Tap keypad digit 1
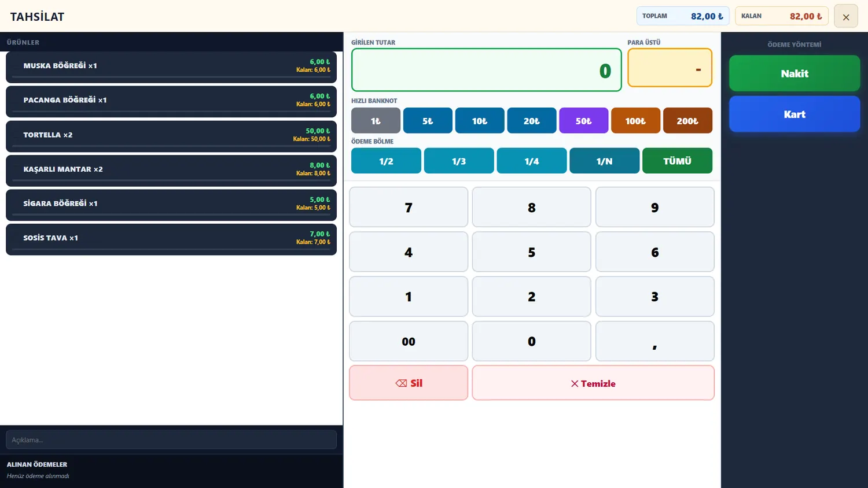This screenshot has height=488, width=868. point(409,297)
